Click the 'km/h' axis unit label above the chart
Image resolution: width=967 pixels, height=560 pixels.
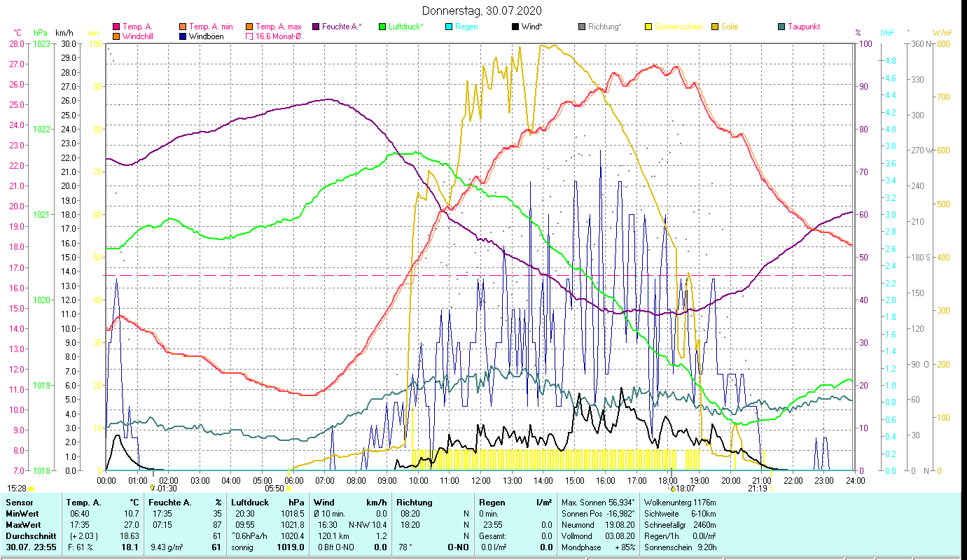coord(64,33)
